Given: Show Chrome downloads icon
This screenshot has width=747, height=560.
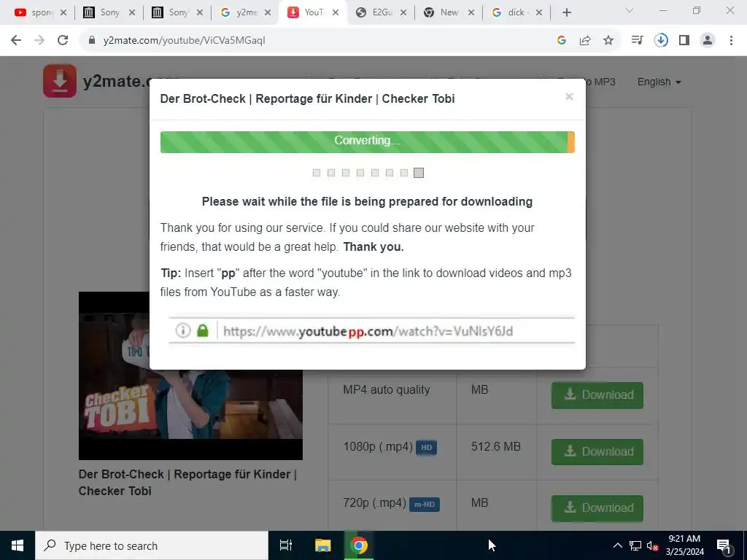Looking at the screenshot, I should tap(661, 41).
